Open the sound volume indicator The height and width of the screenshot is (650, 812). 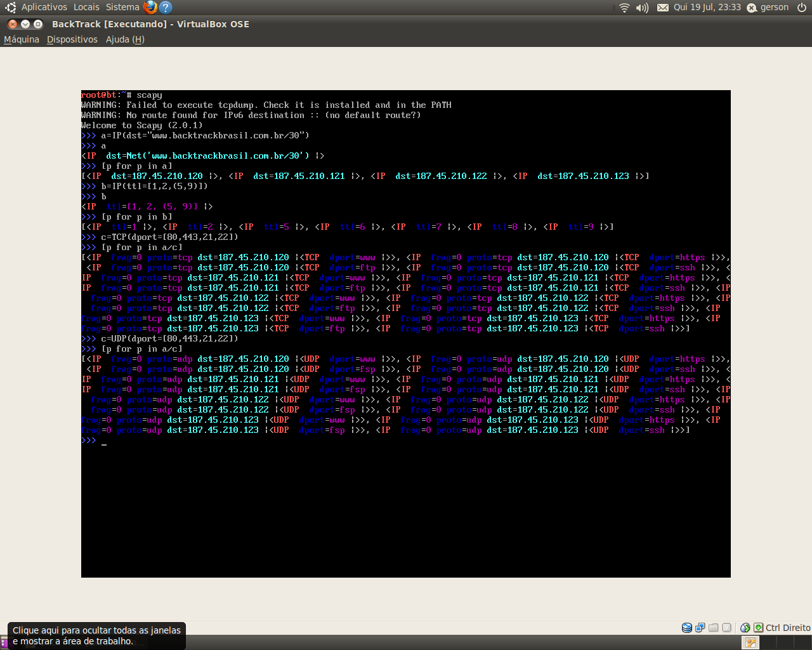pyautogui.click(x=642, y=8)
